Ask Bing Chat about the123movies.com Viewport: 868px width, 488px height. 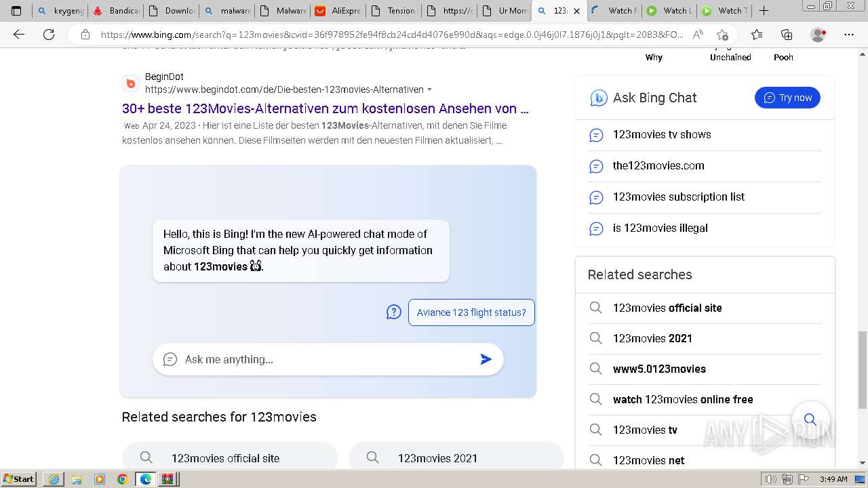click(x=705, y=166)
